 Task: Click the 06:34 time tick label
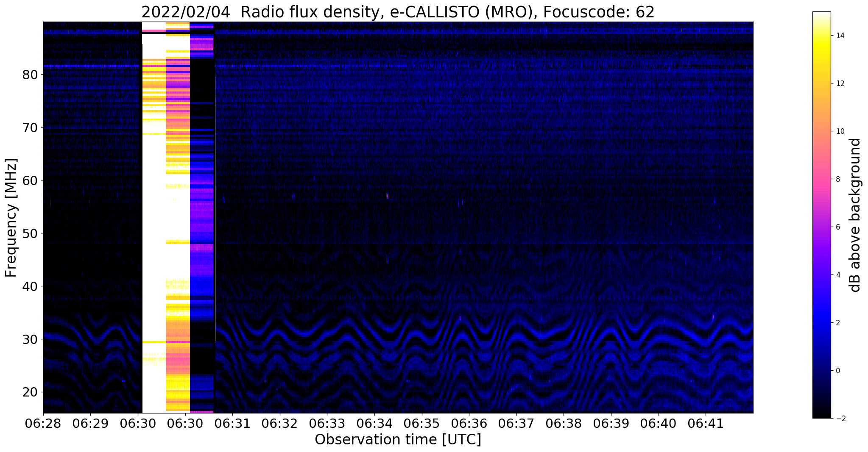click(374, 423)
